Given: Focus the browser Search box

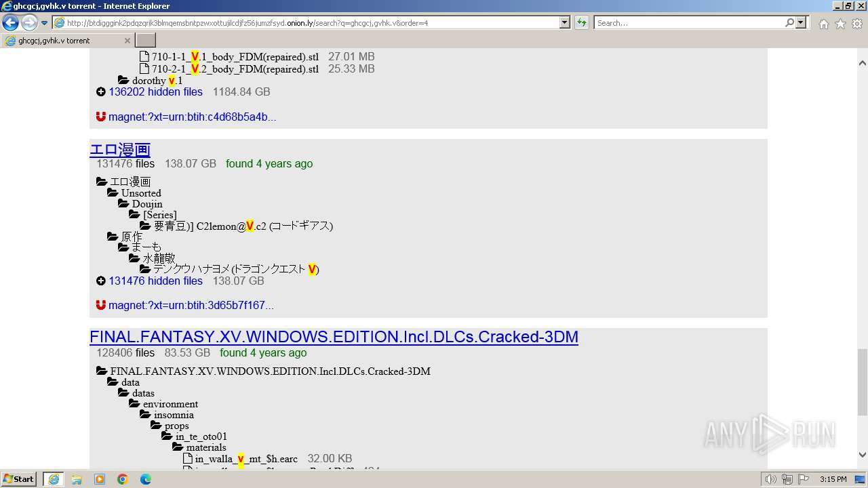Looking at the screenshot, I should click(689, 23).
